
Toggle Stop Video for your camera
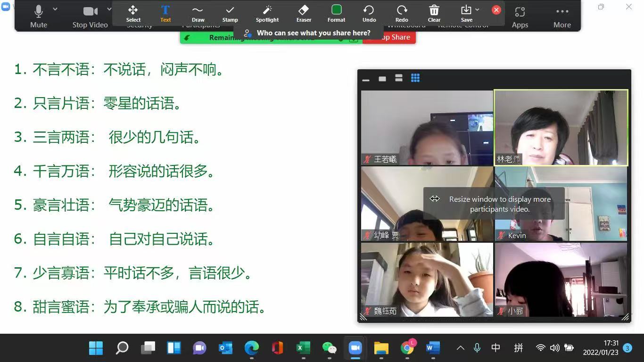tap(90, 14)
